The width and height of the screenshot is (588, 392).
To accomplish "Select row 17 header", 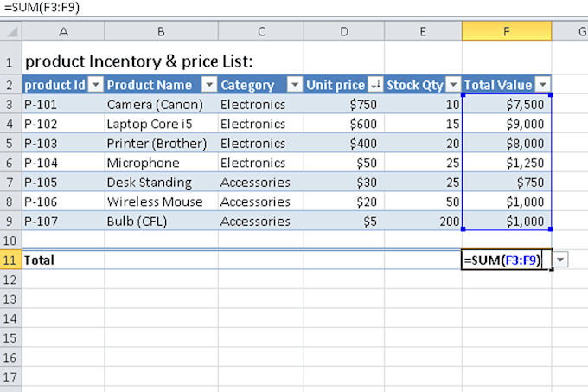I will (x=10, y=376).
